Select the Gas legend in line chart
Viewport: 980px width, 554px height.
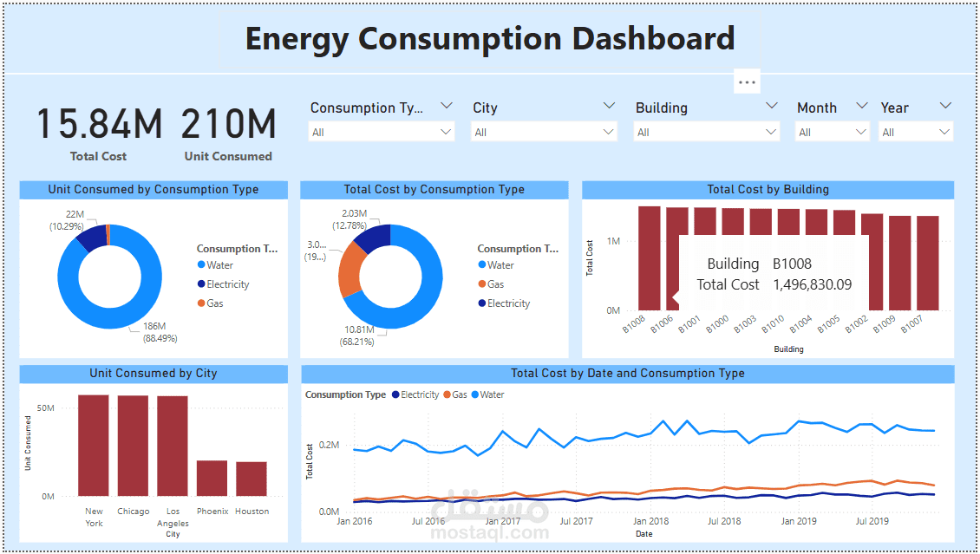[455, 394]
